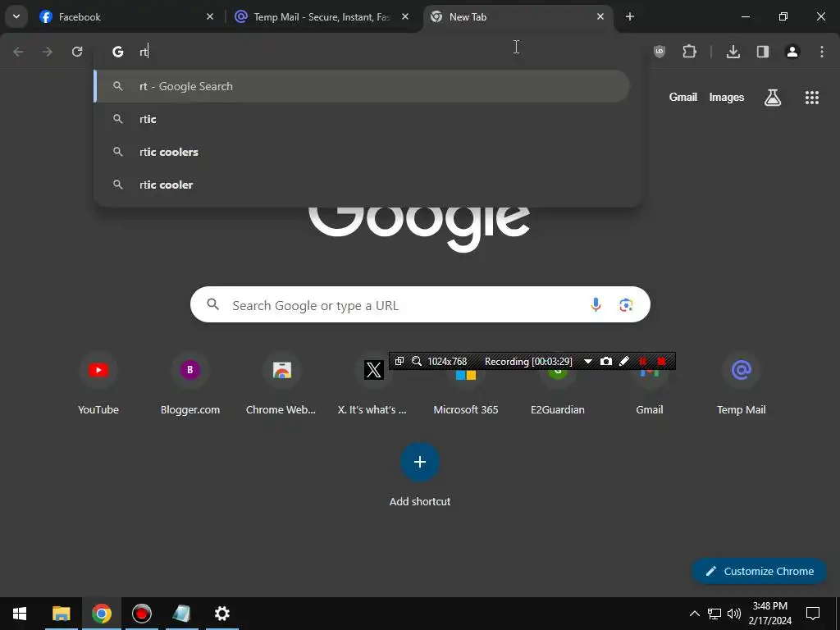This screenshot has width=840, height=630.
Task: Open the screen recorder taskbar icon
Action: coord(141,614)
